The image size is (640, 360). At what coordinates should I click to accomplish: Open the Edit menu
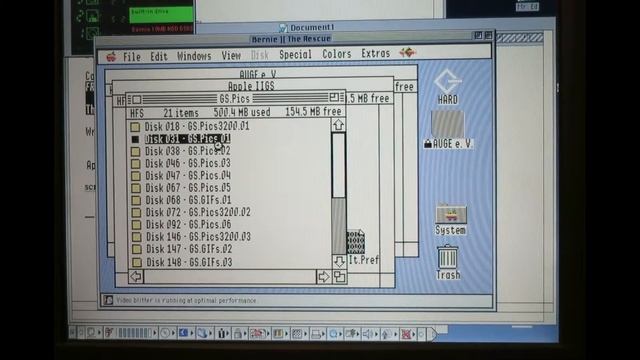point(159,56)
